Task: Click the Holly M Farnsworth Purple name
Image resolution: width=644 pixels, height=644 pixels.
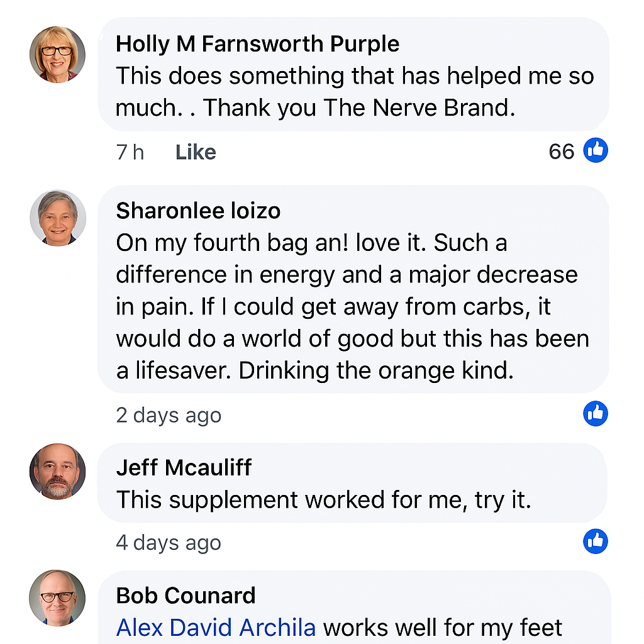Action: pyautogui.click(x=257, y=44)
